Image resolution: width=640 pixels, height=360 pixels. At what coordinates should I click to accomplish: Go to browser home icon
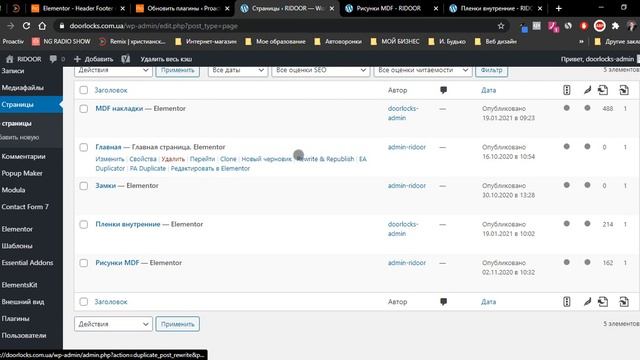point(42,26)
